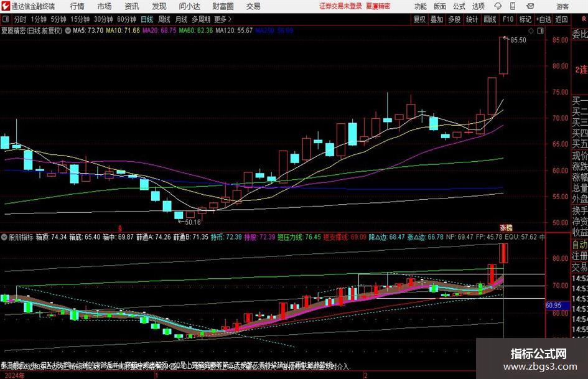Image resolution: width=588 pixels, height=379 pixels.
Task: Click the 多股 toolbar button
Action: (x=454, y=19)
